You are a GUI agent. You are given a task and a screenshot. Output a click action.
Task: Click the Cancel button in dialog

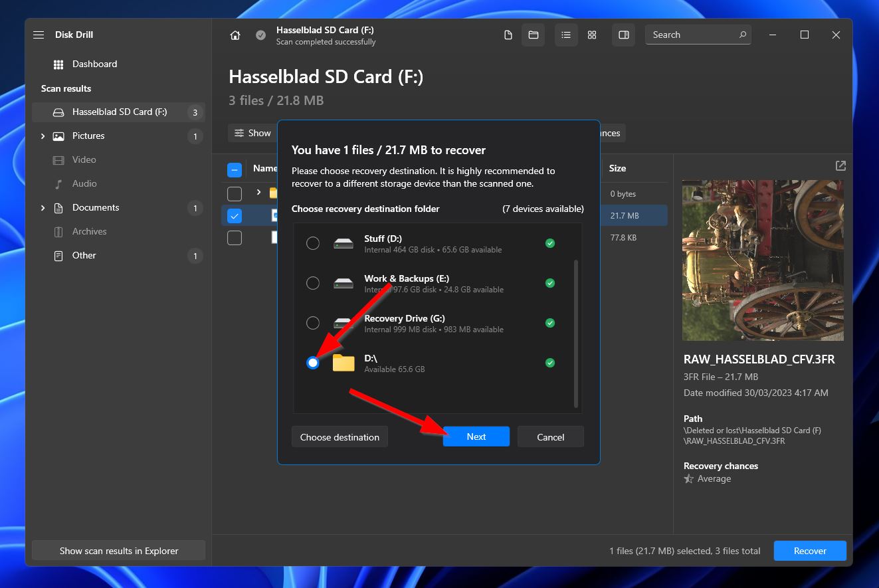[551, 437]
